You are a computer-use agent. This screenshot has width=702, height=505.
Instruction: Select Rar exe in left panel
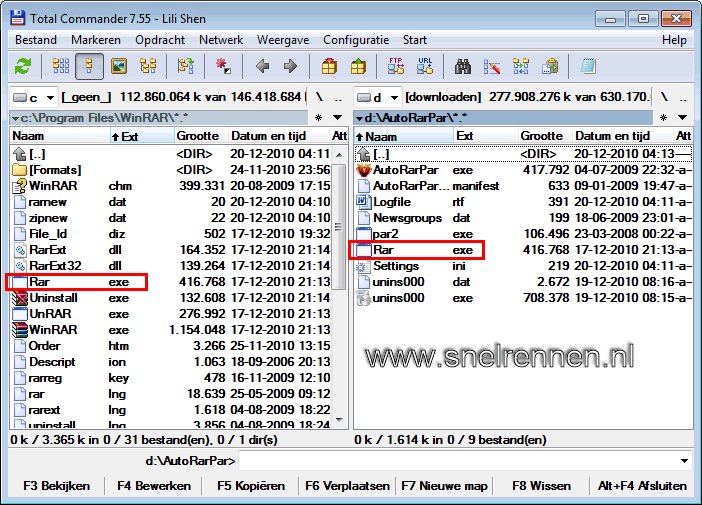click(x=172, y=282)
